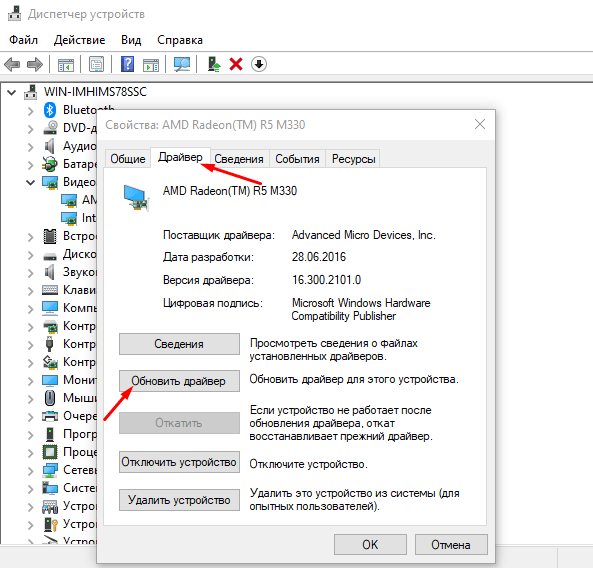Click the Update driver toolbar icon with green arrow

pyautogui.click(x=214, y=64)
